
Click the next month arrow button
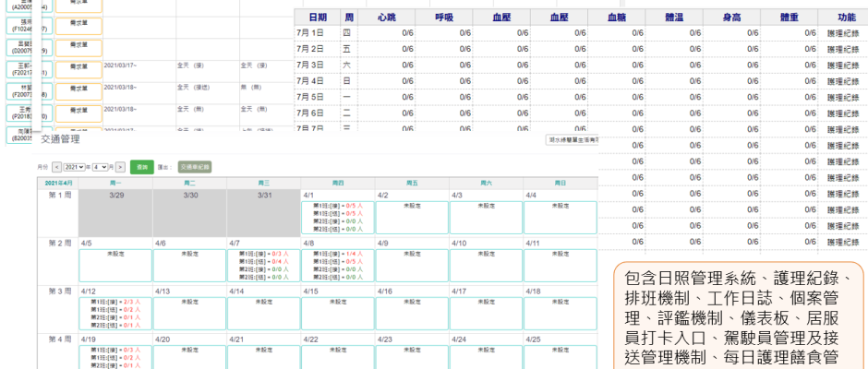tap(120, 167)
